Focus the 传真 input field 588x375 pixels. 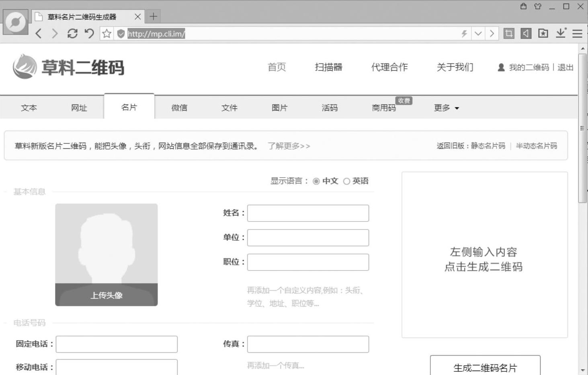(308, 344)
